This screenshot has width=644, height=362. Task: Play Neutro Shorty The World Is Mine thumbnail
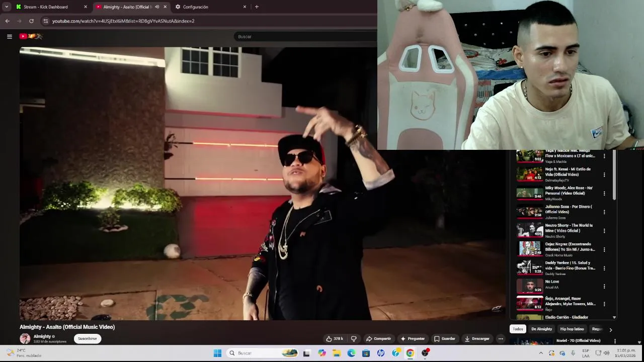tap(530, 230)
